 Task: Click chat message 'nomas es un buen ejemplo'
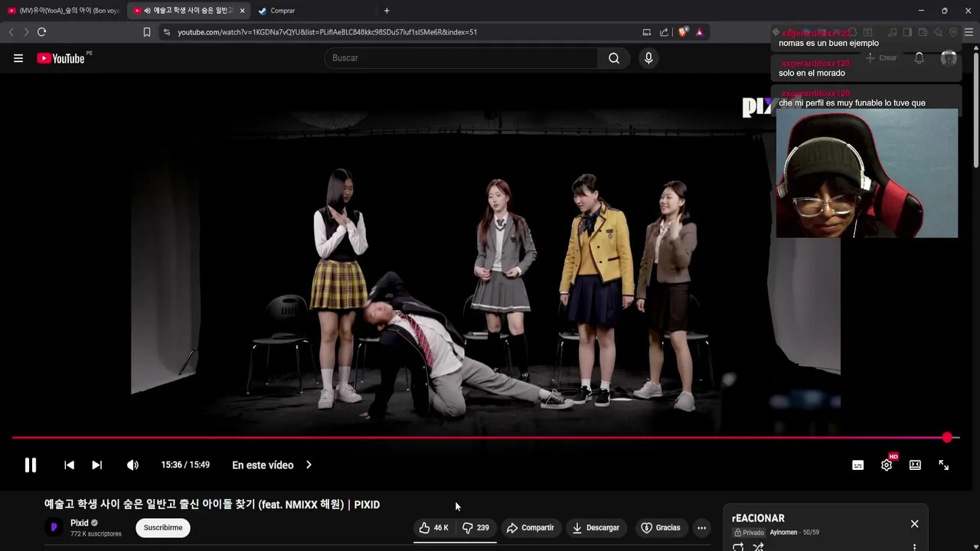pos(828,44)
